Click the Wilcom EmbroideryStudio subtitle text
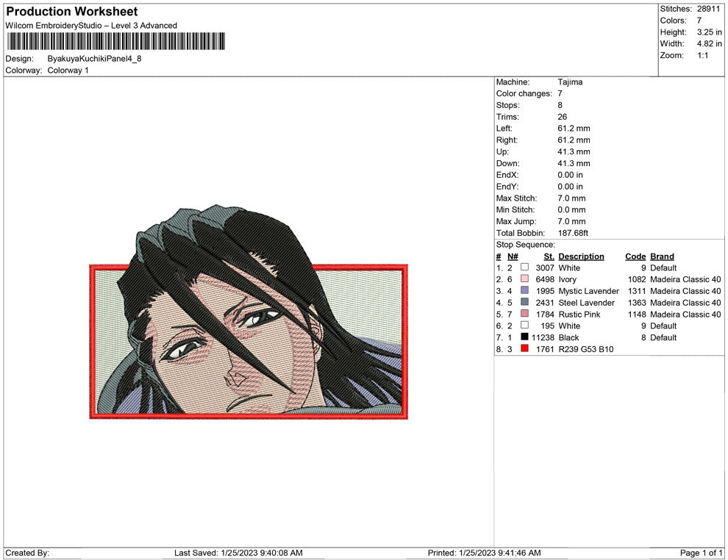The height and width of the screenshot is (560, 728). click(x=91, y=26)
